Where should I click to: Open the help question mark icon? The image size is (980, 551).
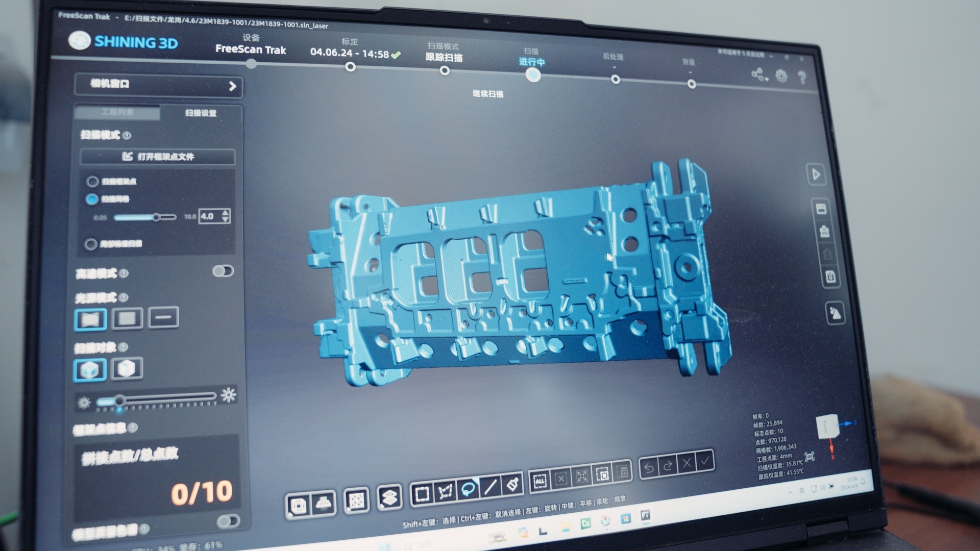(803, 78)
